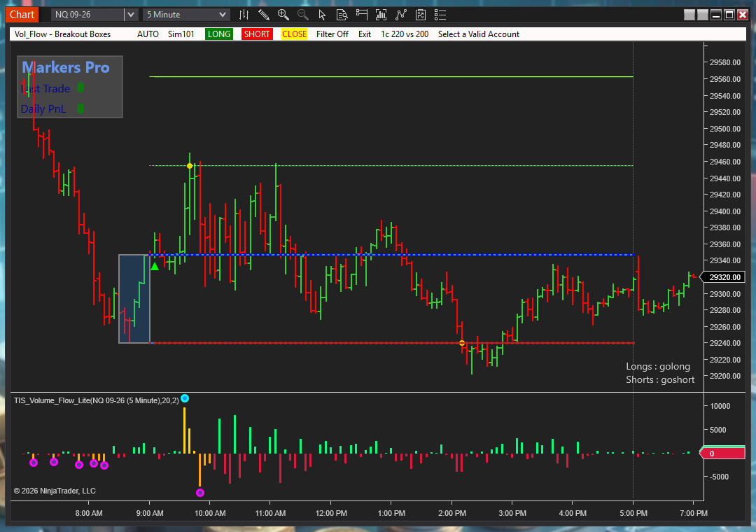Open the chart properties list icon
Viewport: 756px width, 532px height.
440,15
